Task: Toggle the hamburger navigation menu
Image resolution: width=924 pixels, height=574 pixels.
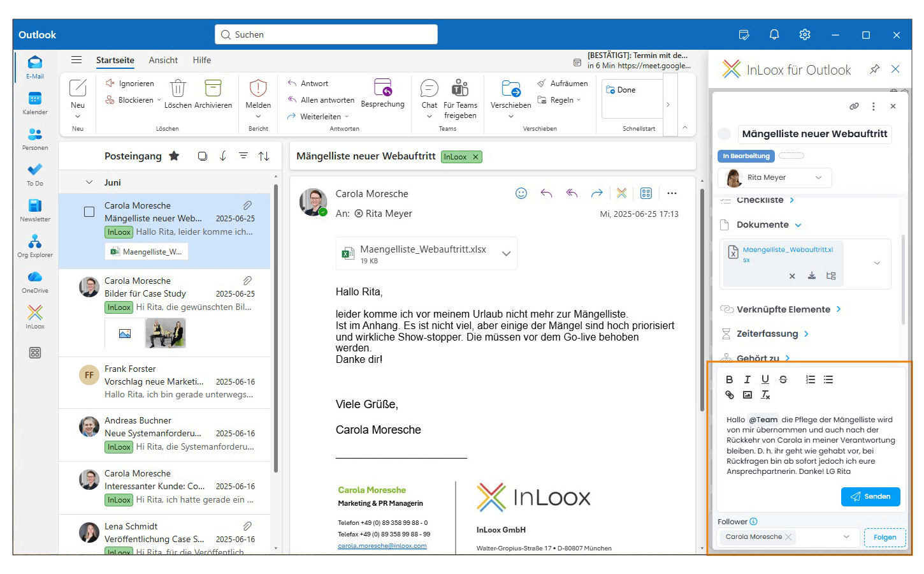Action: click(x=76, y=60)
